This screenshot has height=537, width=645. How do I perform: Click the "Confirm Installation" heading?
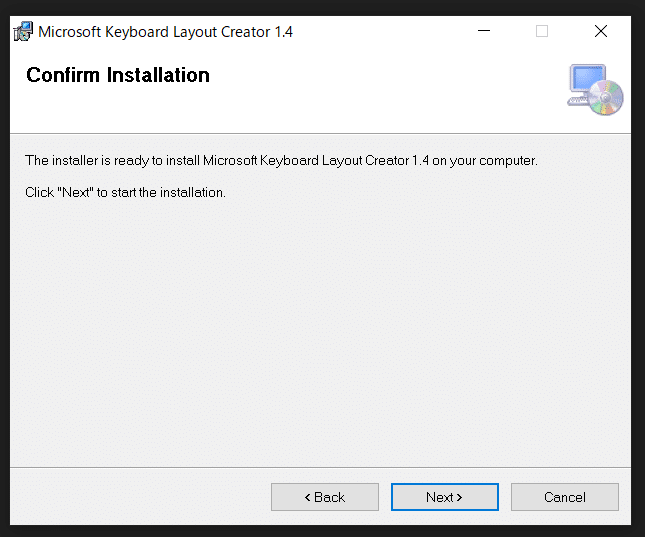(118, 75)
